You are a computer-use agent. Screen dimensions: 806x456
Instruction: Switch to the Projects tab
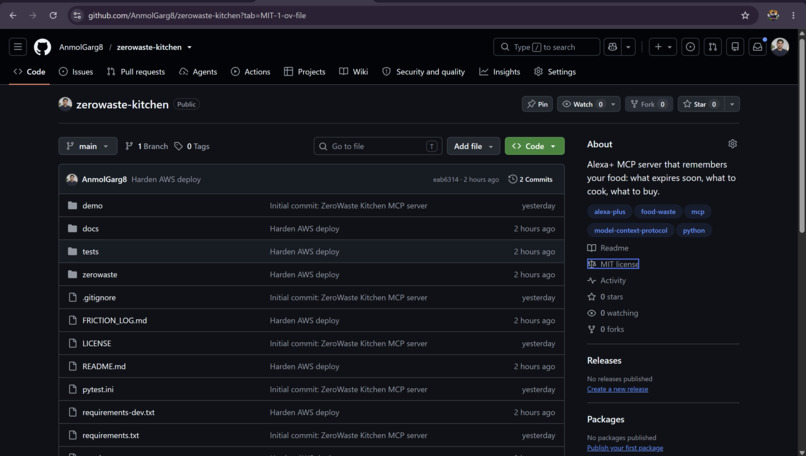[305, 71]
